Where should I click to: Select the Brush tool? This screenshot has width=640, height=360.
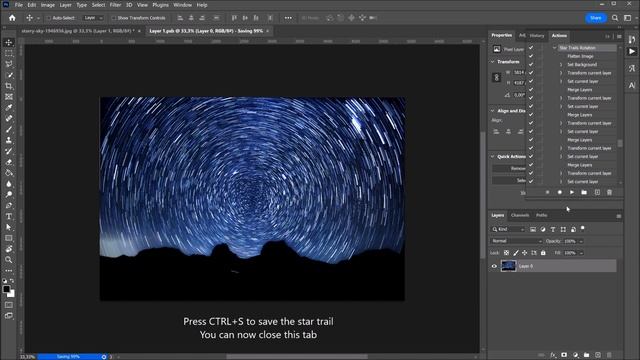9,129
